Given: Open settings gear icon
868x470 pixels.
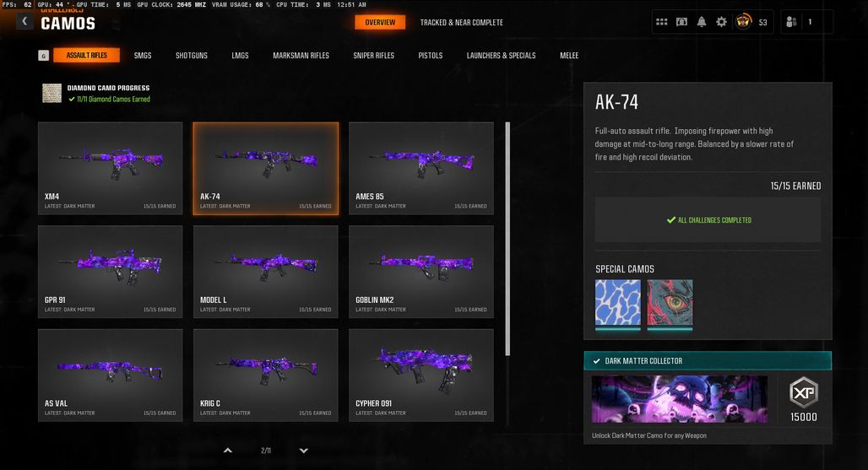Looking at the screenshot, I should (x=721, y=22).
